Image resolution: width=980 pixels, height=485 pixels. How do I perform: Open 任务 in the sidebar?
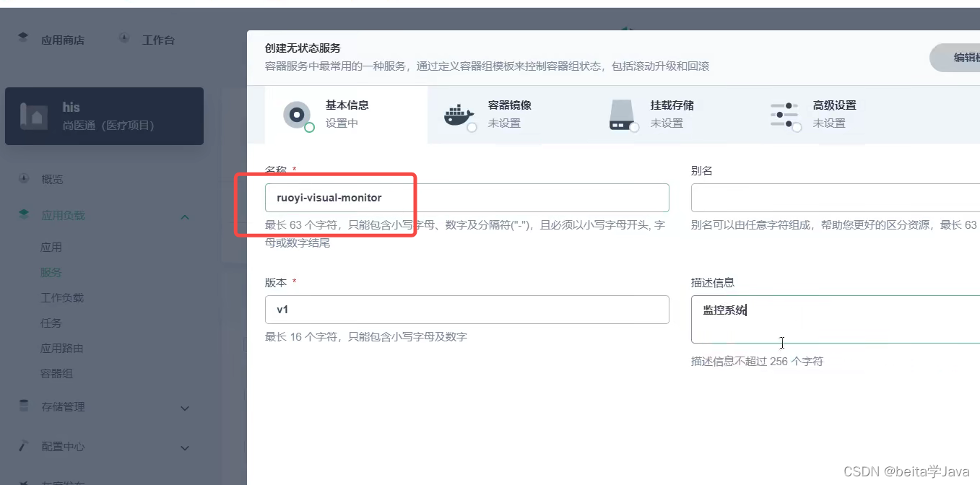pos(51,323)
